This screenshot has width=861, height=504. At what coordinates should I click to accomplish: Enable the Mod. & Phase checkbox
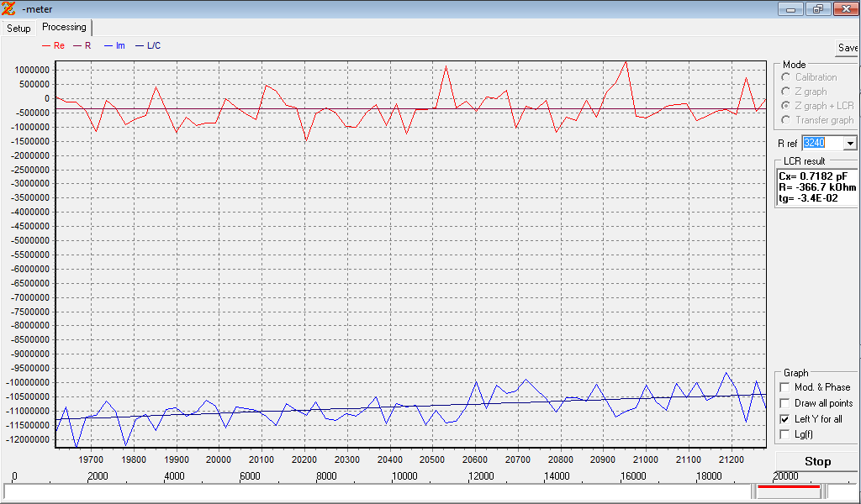[784, 387]
